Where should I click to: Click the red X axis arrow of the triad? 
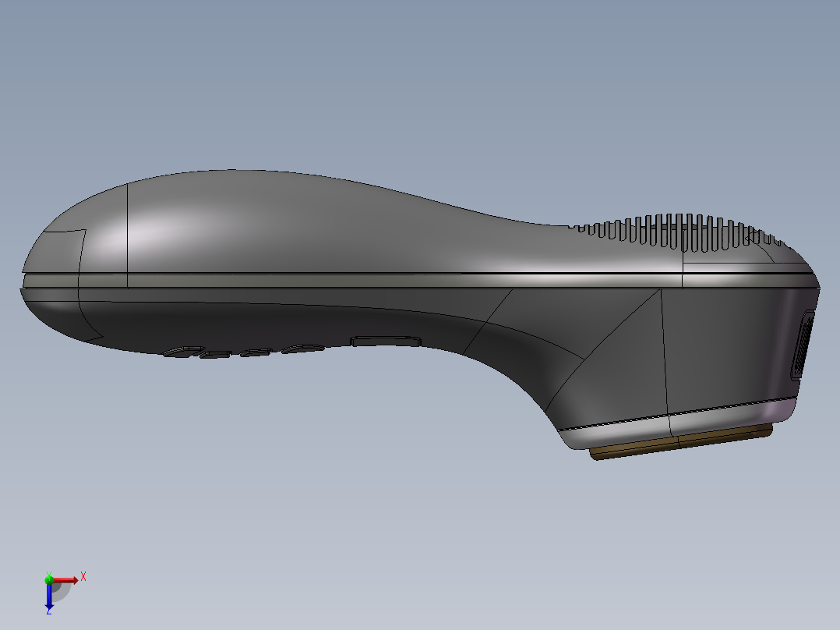65,580
